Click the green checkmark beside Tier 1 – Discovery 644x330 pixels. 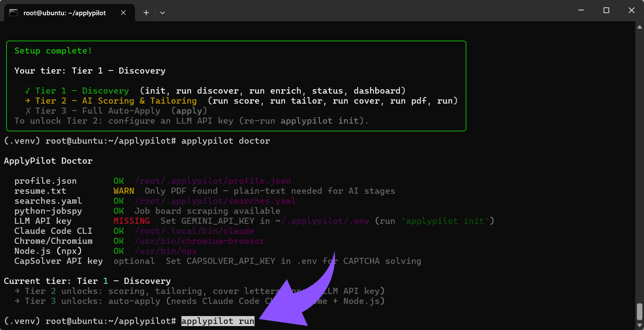click(27, 91)
